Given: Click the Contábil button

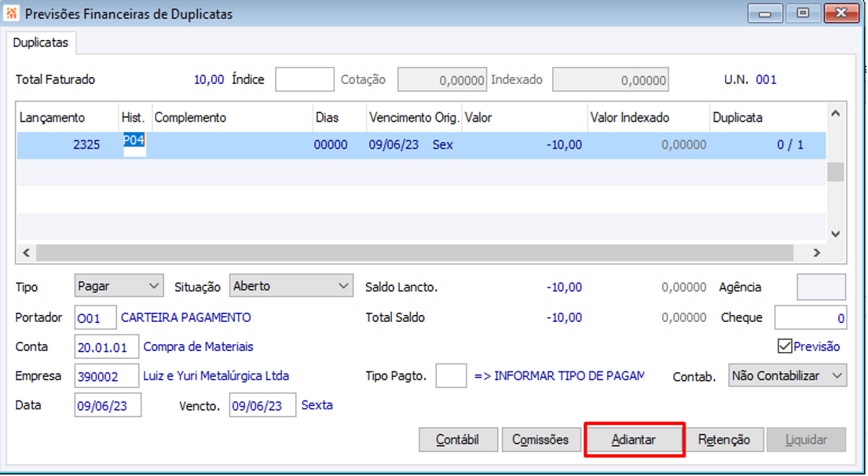Looking at the screenshot, I should [459, 439].
